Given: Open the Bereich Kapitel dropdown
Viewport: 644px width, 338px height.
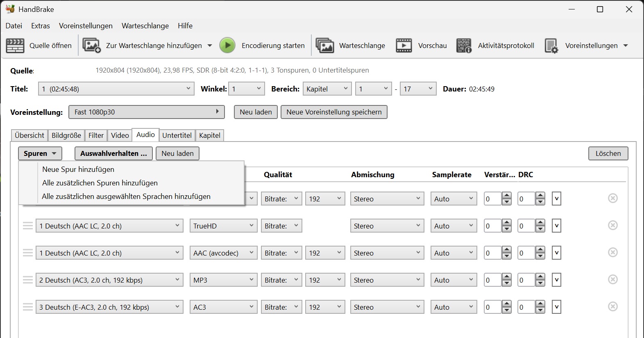Looking at the screenshot, I should point(327,89).
